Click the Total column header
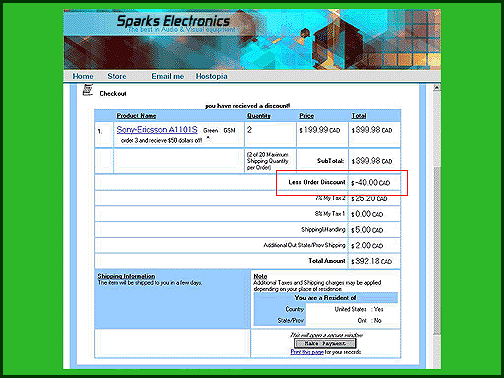 click(359, 116)
